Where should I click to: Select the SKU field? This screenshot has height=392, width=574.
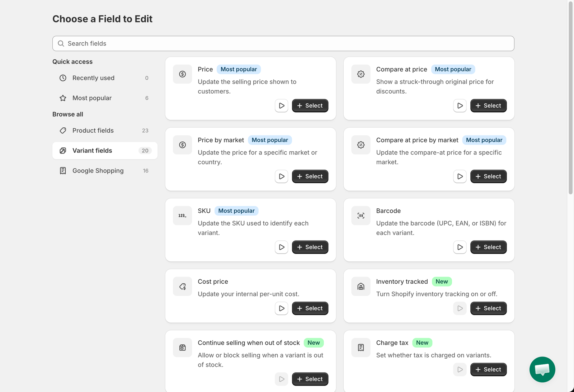point(310,247)
